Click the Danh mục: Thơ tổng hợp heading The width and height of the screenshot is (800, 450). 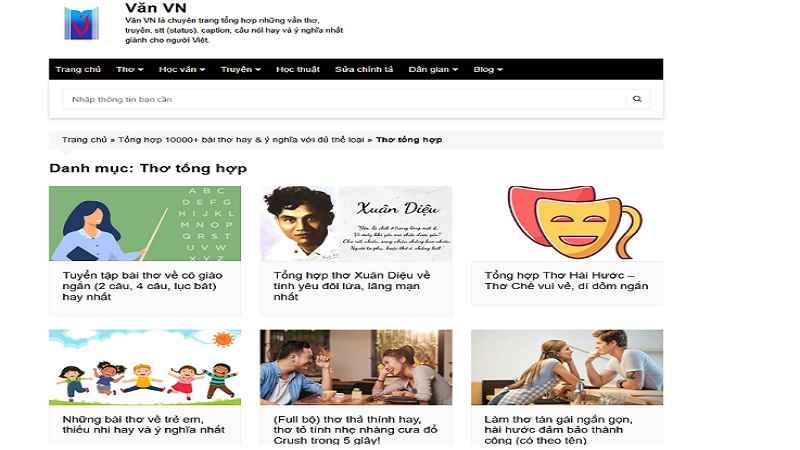point(148,168)
